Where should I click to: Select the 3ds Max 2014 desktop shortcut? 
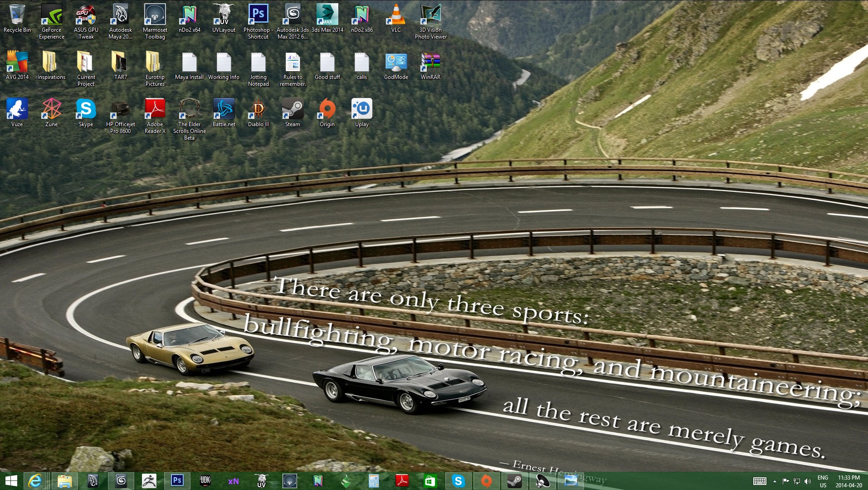coord(327,19)
